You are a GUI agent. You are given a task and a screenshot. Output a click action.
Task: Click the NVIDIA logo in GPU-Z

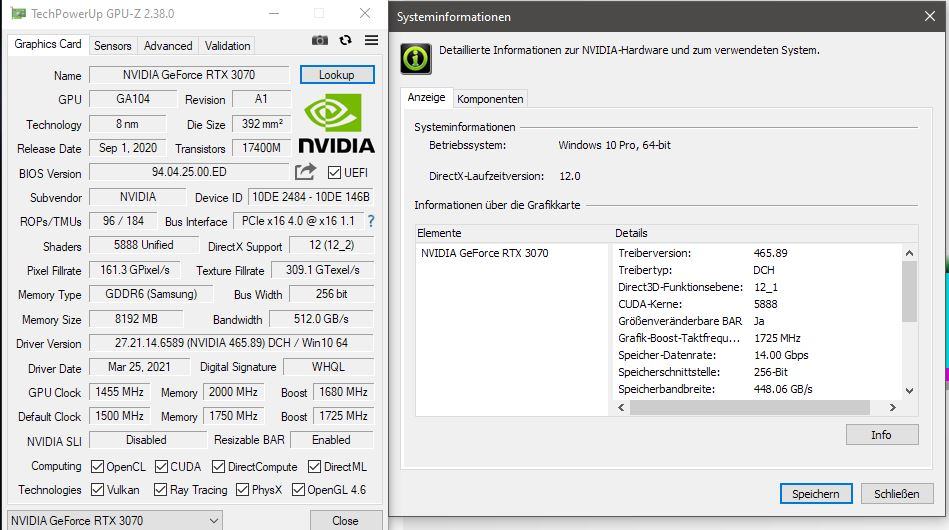(337, 123)
